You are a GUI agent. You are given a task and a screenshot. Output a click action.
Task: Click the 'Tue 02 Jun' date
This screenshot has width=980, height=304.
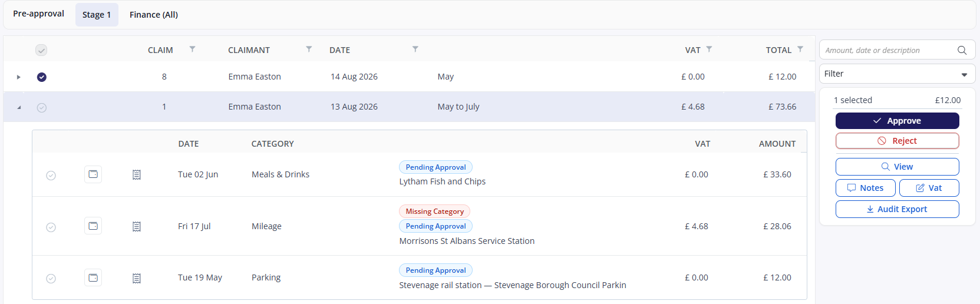198,174
